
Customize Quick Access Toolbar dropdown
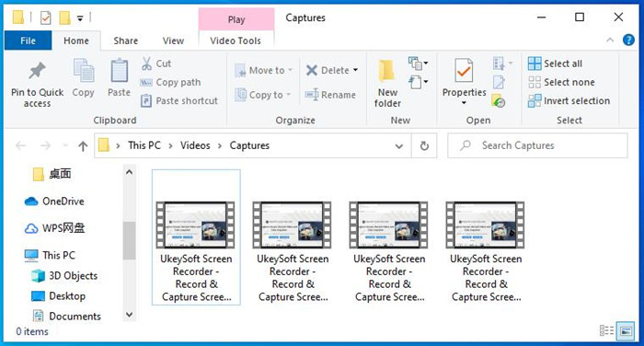pyautogui.click(x=80, y=18)
